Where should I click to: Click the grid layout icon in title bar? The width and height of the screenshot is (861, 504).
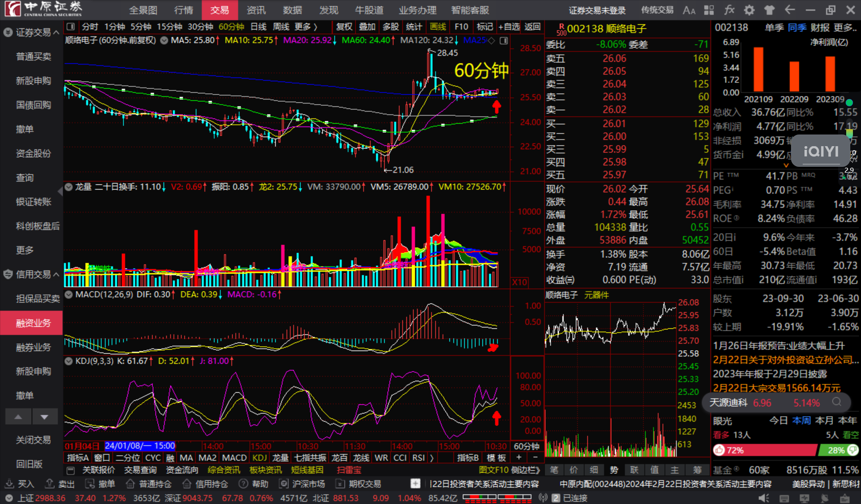coord(709,10)
